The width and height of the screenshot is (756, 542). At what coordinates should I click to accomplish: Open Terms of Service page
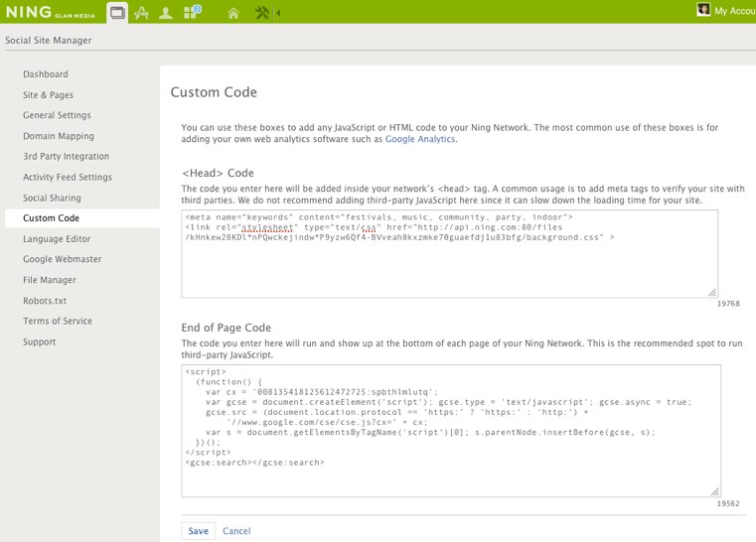tap(58, 321)
